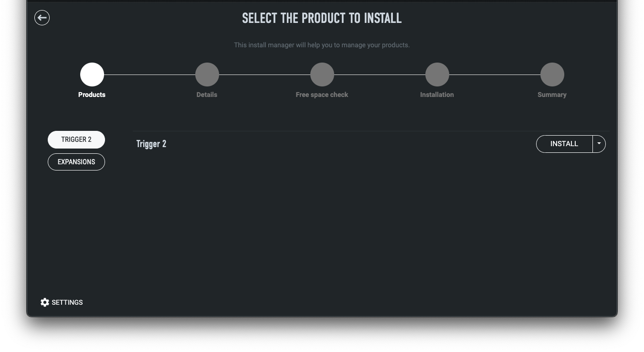The width and height of the screenshot is (644, 352).
Task: Expand the Install options dropdown arrow
Action: (599, 144)
